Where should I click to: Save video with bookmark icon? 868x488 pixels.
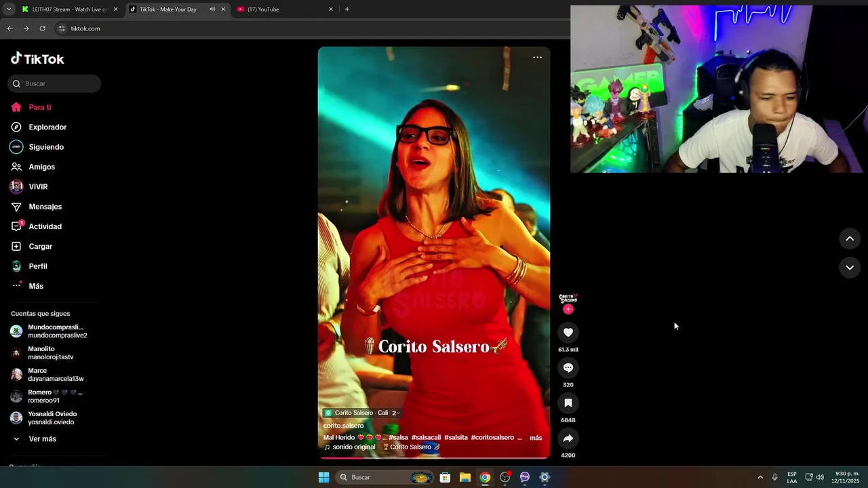(x=568, y=403)
